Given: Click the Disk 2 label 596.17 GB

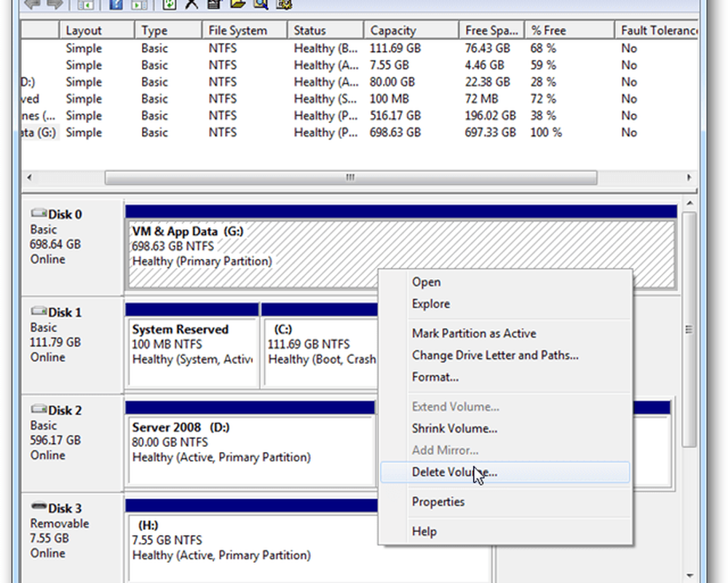Looking at the screenshot, I should click(55, 440).
